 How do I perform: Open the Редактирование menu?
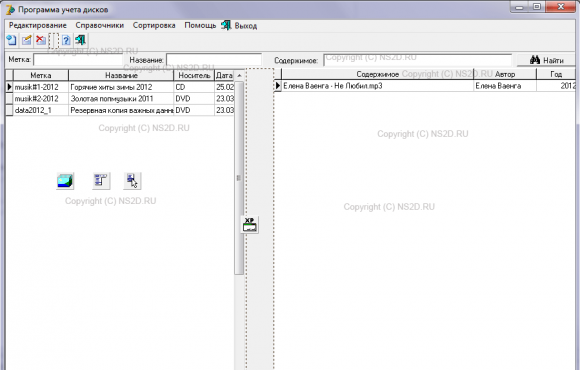click(38, 26)
